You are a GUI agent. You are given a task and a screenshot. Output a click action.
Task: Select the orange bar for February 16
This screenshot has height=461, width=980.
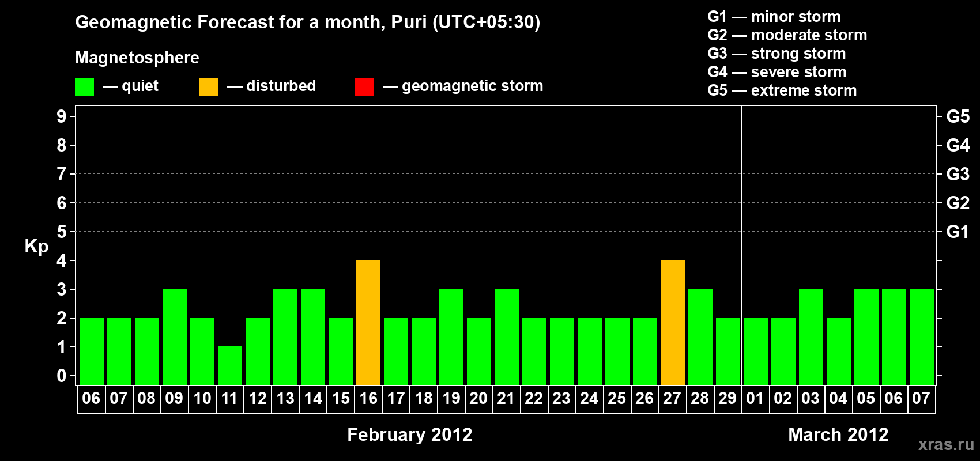coord(368,322)
